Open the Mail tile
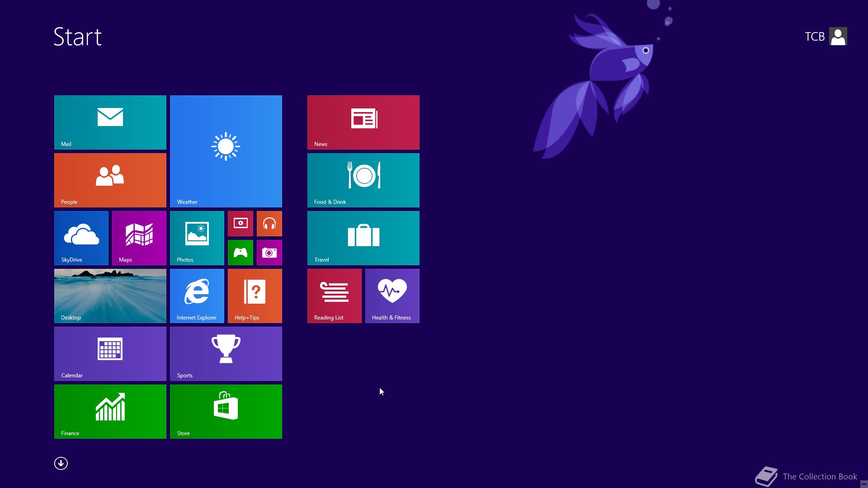 [x=110, y=122]
